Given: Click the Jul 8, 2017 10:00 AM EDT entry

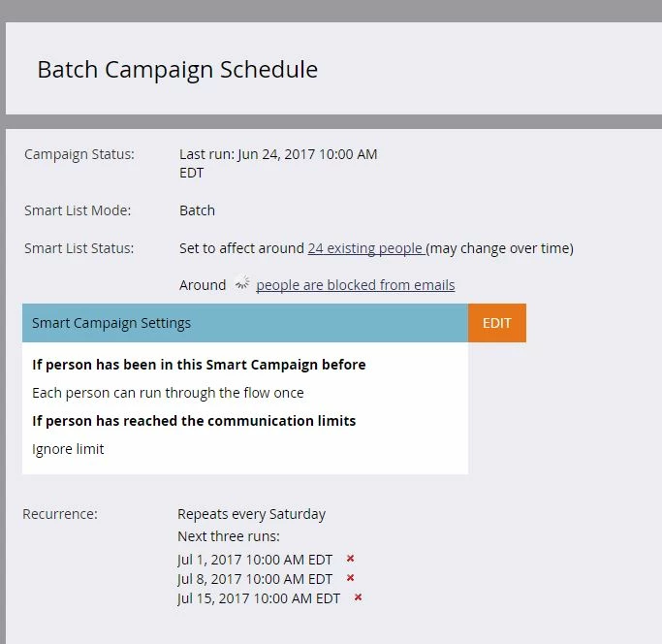Looking at the screenshot, I should point(255,579).
